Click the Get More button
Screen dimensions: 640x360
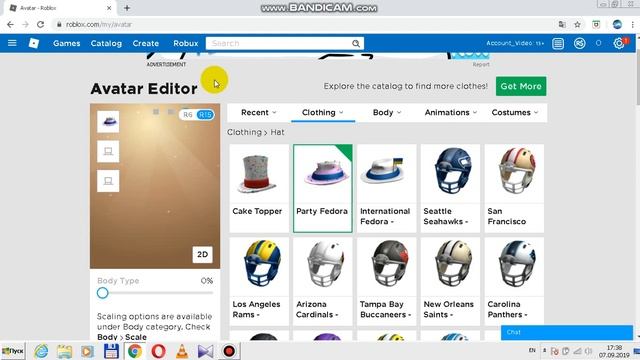521,86
